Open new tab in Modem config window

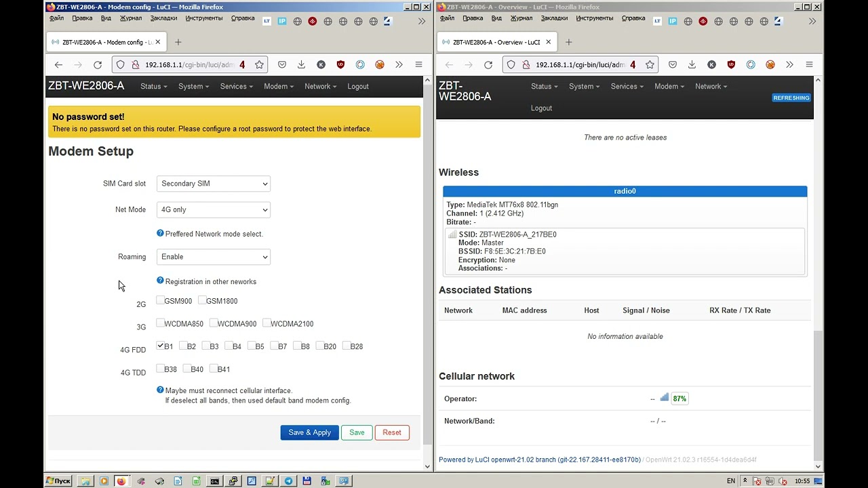pos(178,42)
